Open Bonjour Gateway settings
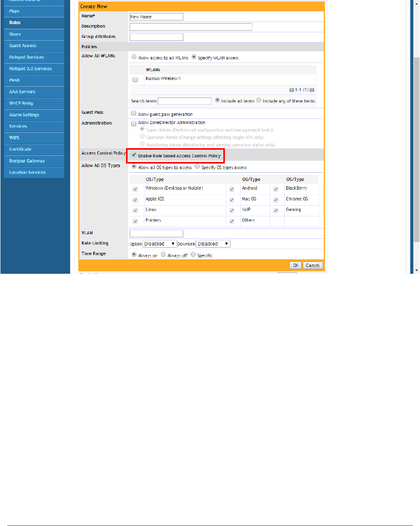 [x=34, y=161]
